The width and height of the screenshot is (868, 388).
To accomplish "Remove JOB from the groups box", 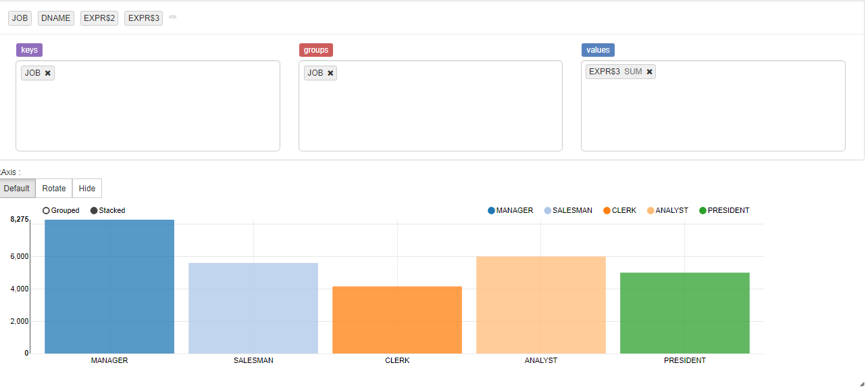I will [330, 73].
